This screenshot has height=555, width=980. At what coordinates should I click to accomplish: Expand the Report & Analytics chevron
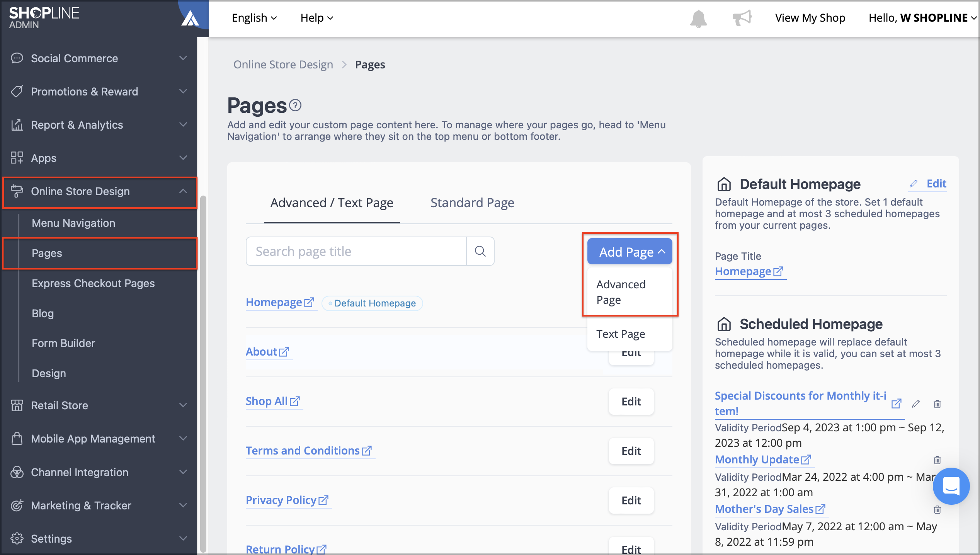pyautogui.click(x=183, y=124)
